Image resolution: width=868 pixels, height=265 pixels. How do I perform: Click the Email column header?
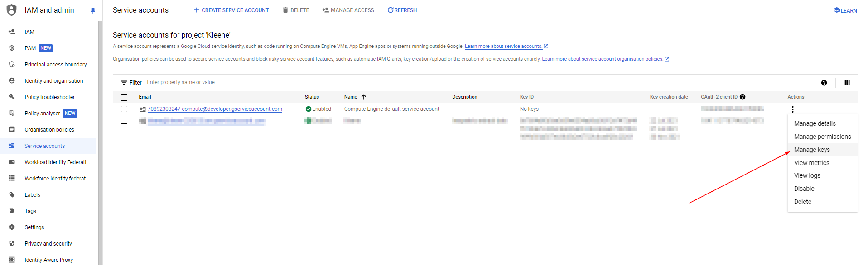(x=145, y=97)
